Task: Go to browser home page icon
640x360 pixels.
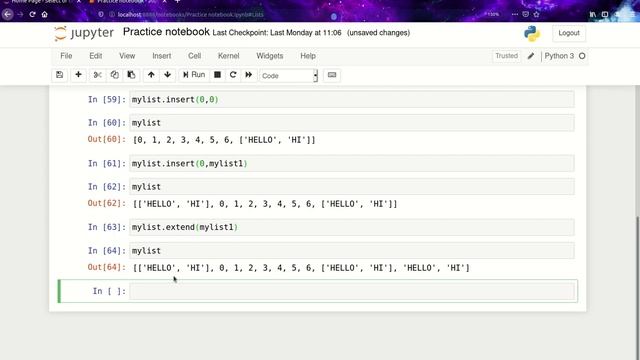Action: [x=44, y=14]
